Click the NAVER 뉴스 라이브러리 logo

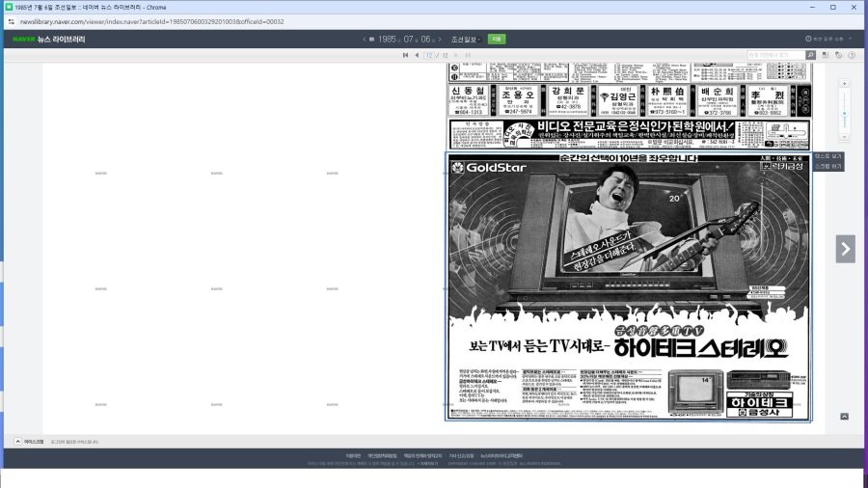pos(49,40)
